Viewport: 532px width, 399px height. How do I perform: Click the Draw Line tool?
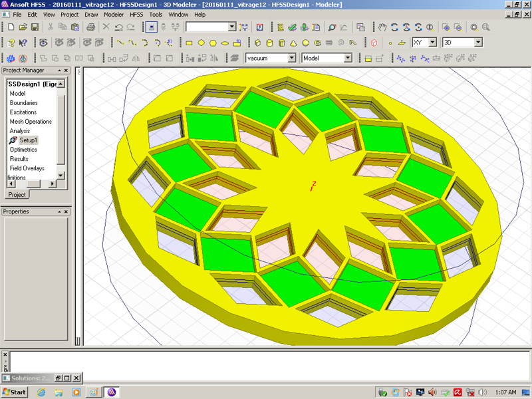click(120, 43)
